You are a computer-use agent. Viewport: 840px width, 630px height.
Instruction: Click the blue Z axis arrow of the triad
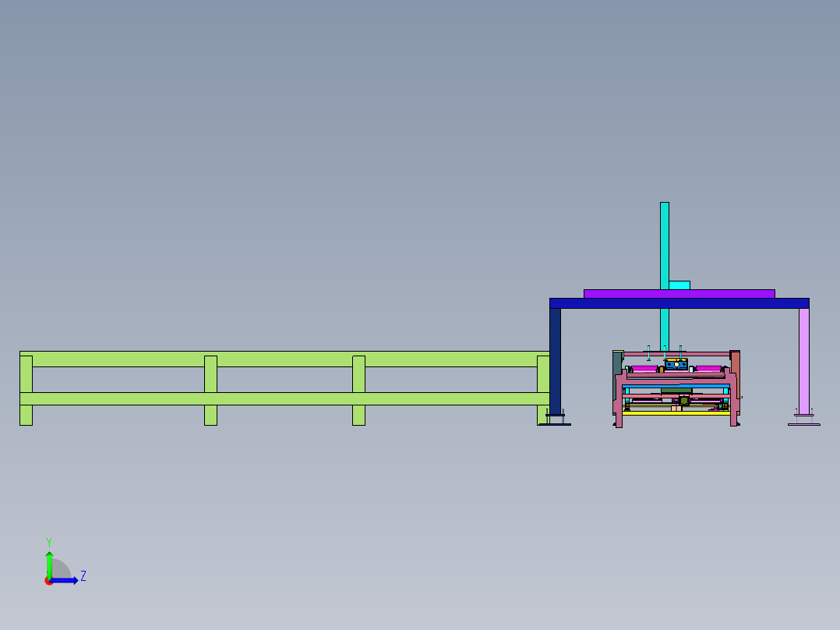pyautogui.click(x=64, y=581)
